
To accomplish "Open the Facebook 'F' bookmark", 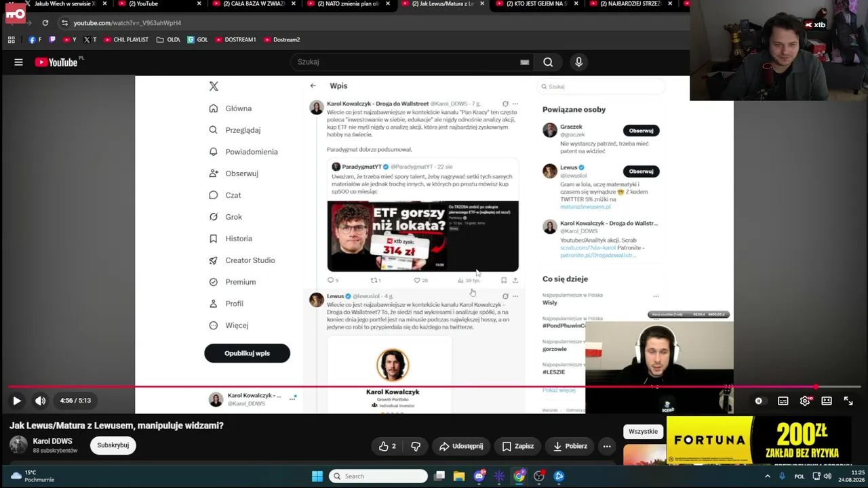I will [35, 40].
